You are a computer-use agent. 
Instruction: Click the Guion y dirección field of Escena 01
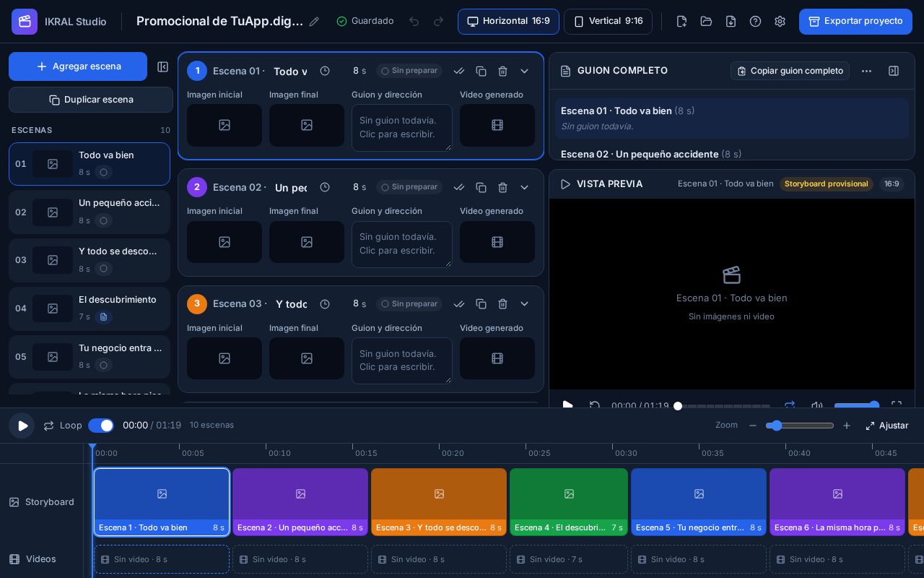click(x=402, y=128)
